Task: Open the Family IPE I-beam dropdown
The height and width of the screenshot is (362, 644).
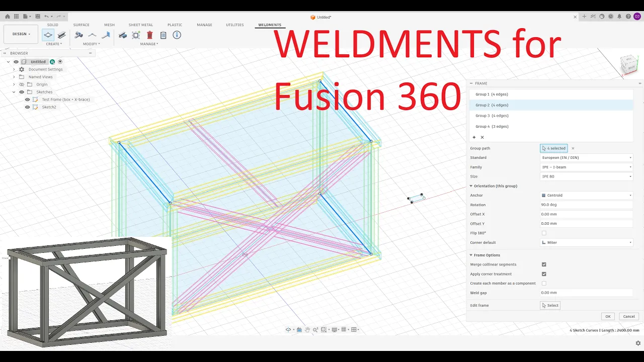Action: 586,167
